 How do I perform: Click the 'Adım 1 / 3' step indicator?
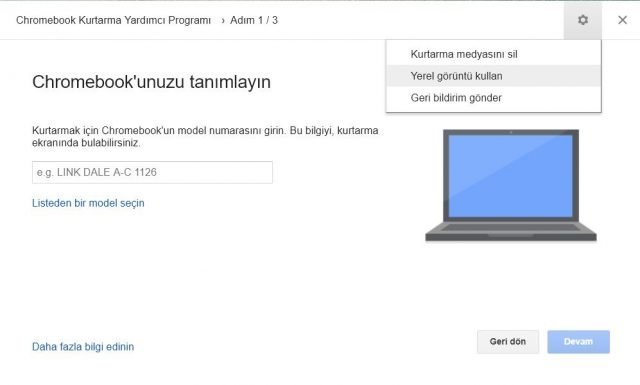click(x=254, y=20)
